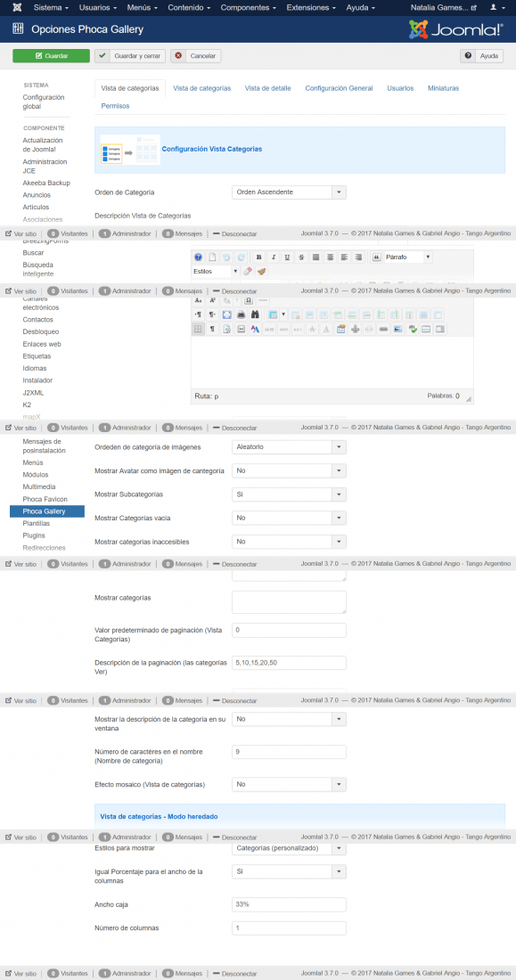
Task: Open Akeeba Backup in sidebar
Action: point(46,184)
